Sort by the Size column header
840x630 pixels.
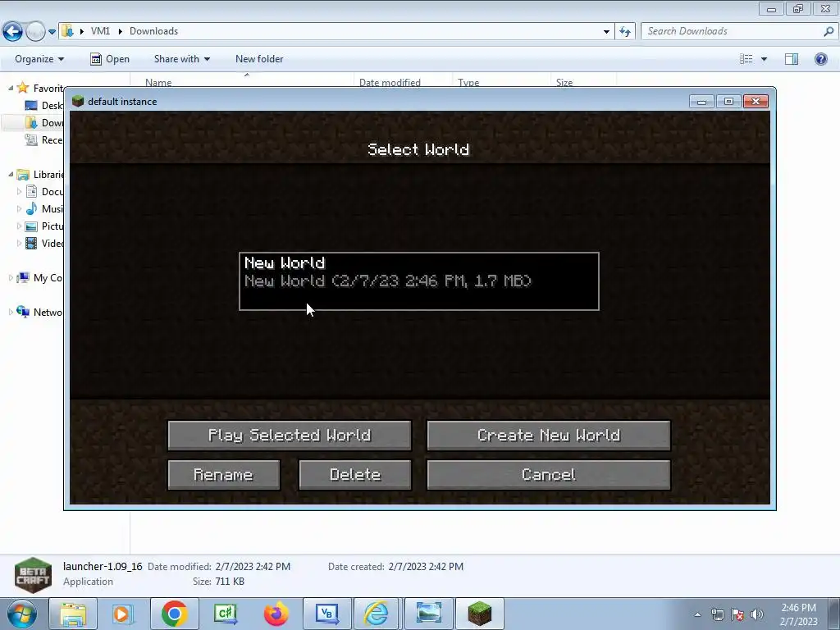(564, 82)
